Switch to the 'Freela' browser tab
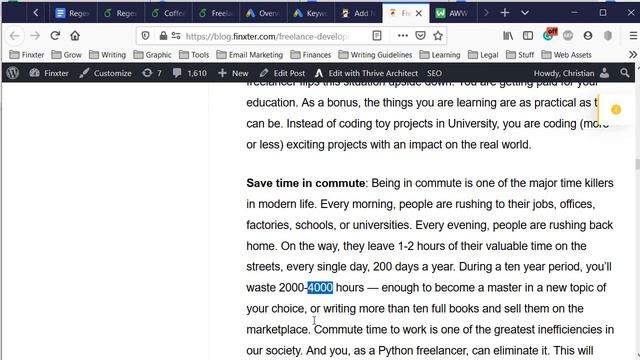Screen dimensions: 640x360 (x=216, y=13)
